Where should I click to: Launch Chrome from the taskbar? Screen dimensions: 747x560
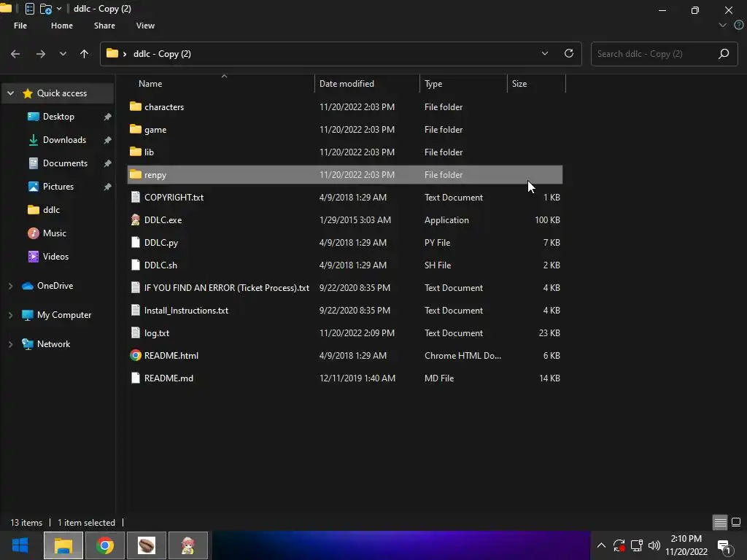pyautogui.click(x=105, y=545)
